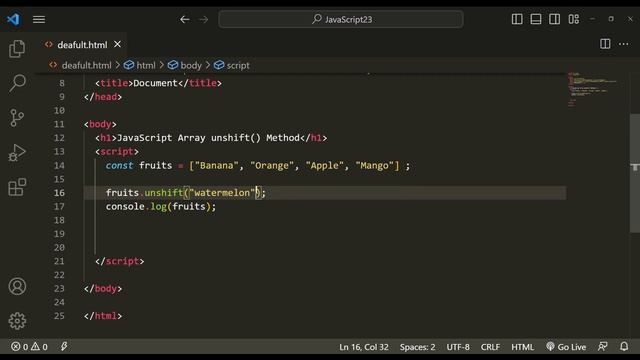640x360 pixels.
Task: Toggle the bottom panel layout icon
Action: [536, 19]
